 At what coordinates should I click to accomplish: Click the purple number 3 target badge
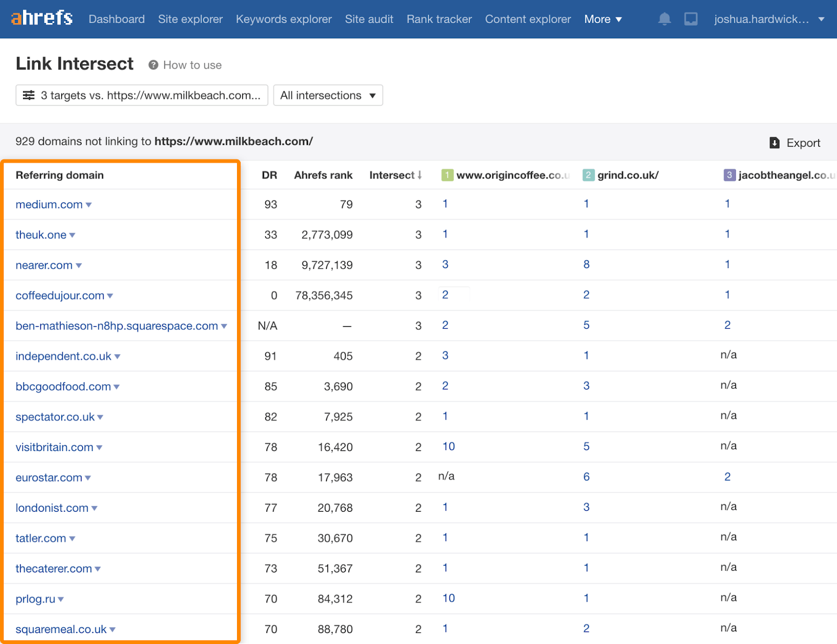(x=729, y=175)
